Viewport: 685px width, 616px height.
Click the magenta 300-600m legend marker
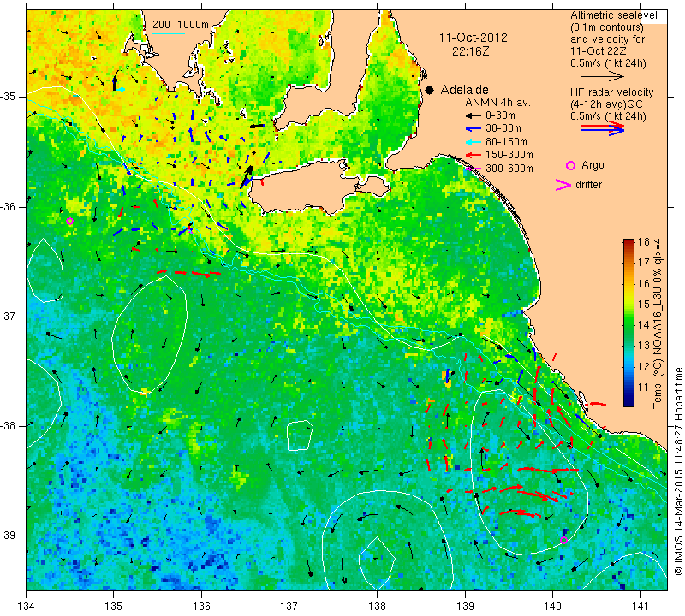click(x=473, y=169)
